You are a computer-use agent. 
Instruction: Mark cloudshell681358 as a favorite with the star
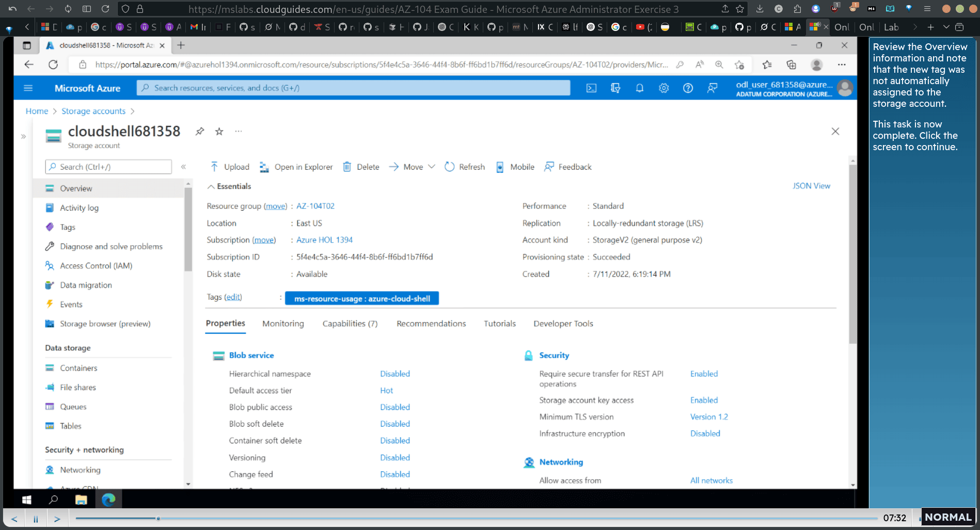219,131
